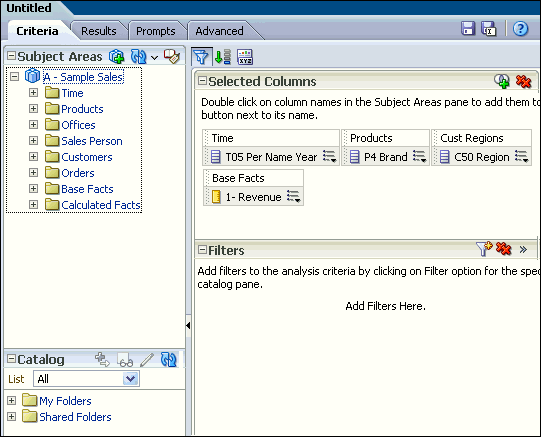Image resolution: width=541 pixels, height=437 pixels.
Task: Open Help via the question mark icon
Action: pos(520,29)
